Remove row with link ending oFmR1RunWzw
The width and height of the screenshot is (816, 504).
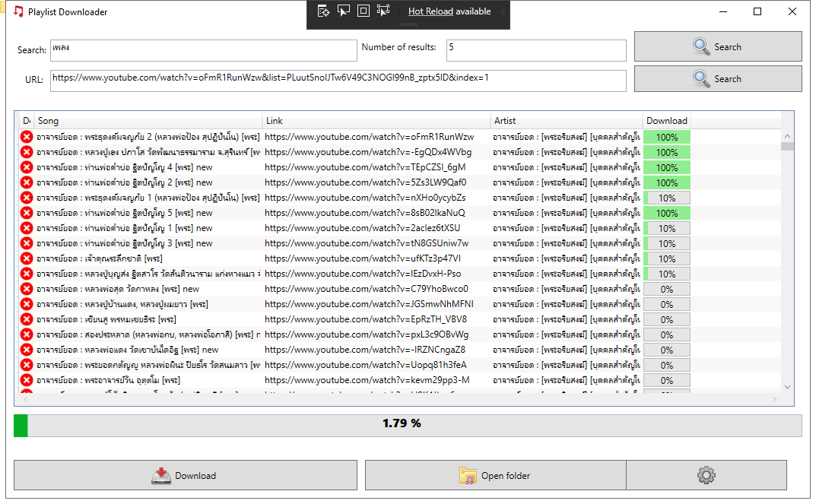pos(27,137)
